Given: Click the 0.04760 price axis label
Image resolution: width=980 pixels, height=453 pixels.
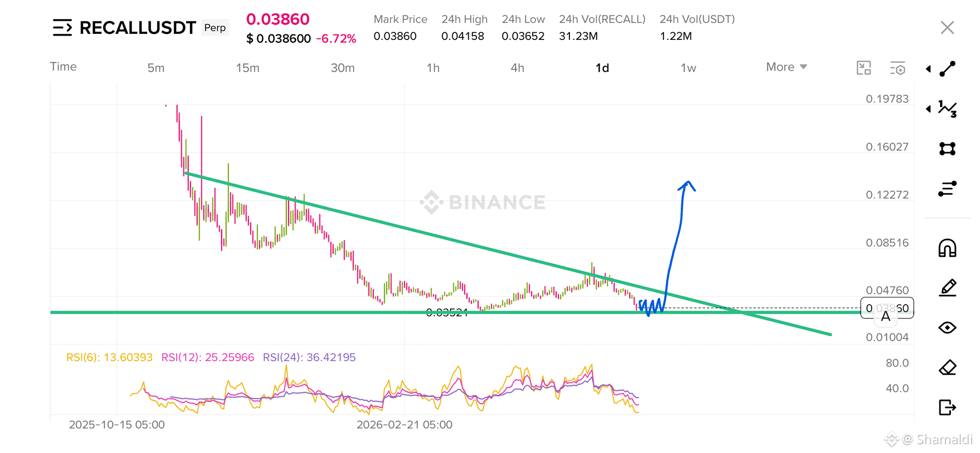Looking at the screenshot, I should coord(887,290).
